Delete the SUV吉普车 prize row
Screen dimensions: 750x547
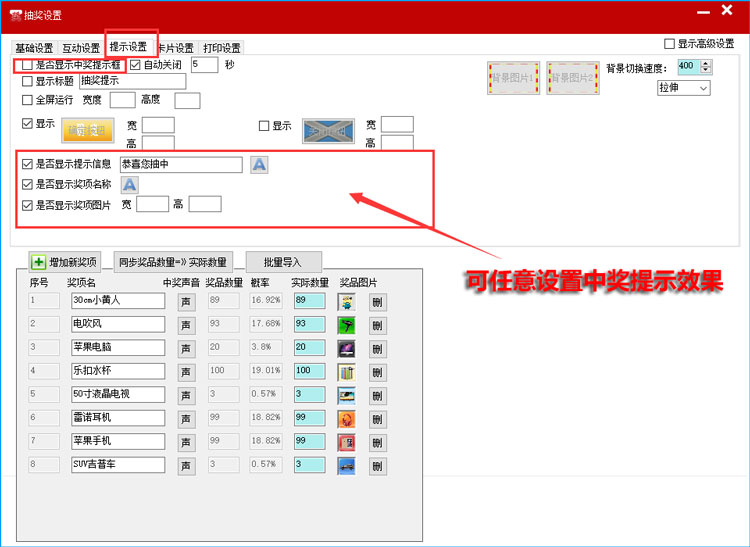point(377,465)
